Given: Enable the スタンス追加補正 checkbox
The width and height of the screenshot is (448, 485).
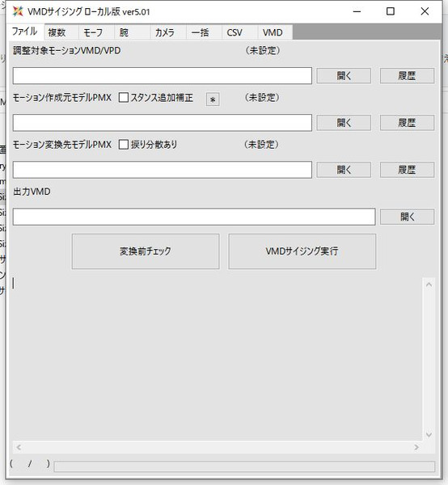Looking at the screenshot, I should click(x=124, y=98).
